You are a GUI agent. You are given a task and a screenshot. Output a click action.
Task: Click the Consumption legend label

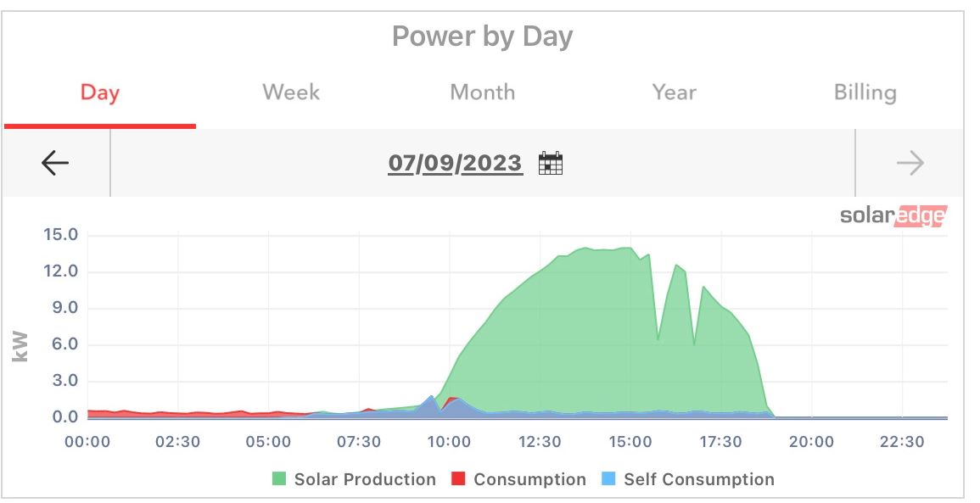529,479
